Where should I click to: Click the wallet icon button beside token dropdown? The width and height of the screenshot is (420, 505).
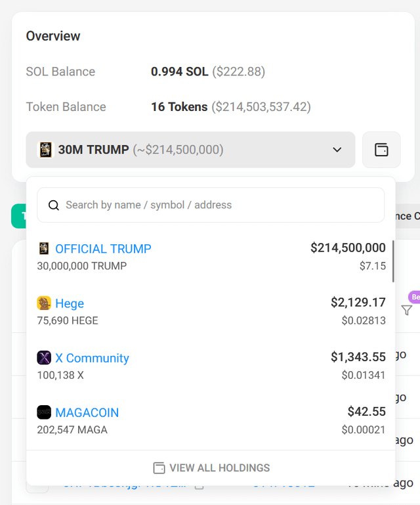pos(381,150)
